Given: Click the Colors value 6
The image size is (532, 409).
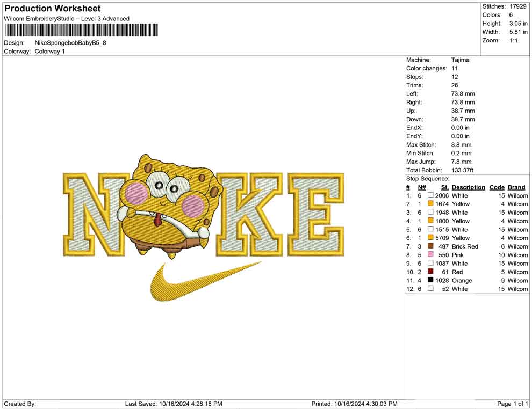Looking at the screenshot, I should pyautogui.click(x=511, y=15).
